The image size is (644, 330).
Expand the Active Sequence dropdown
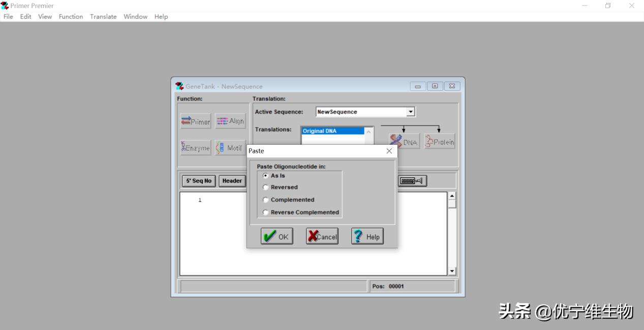point(411,112)
